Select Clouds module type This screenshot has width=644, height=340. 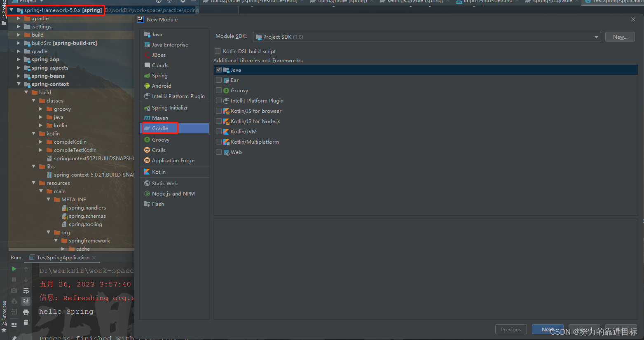coord(174,65)
